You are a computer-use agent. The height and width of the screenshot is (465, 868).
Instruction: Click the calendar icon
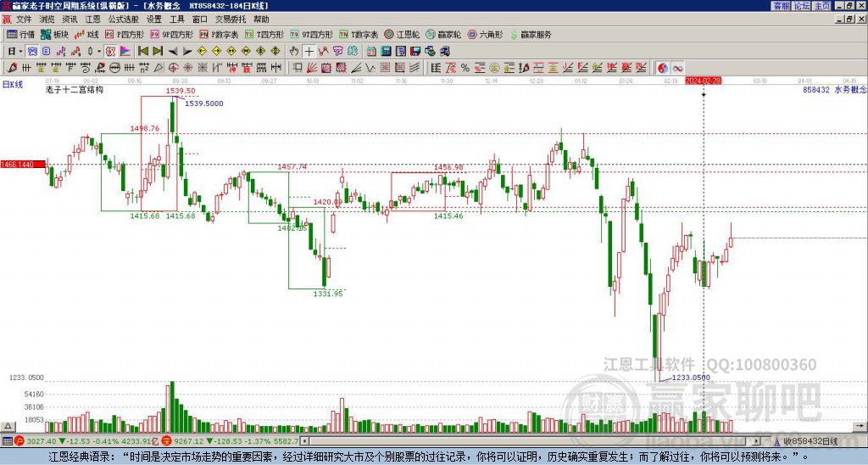click(x=371, y=52)
